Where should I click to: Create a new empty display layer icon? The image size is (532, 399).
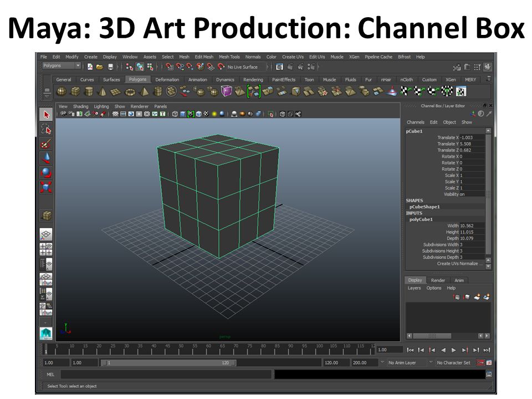coord(477,297)
